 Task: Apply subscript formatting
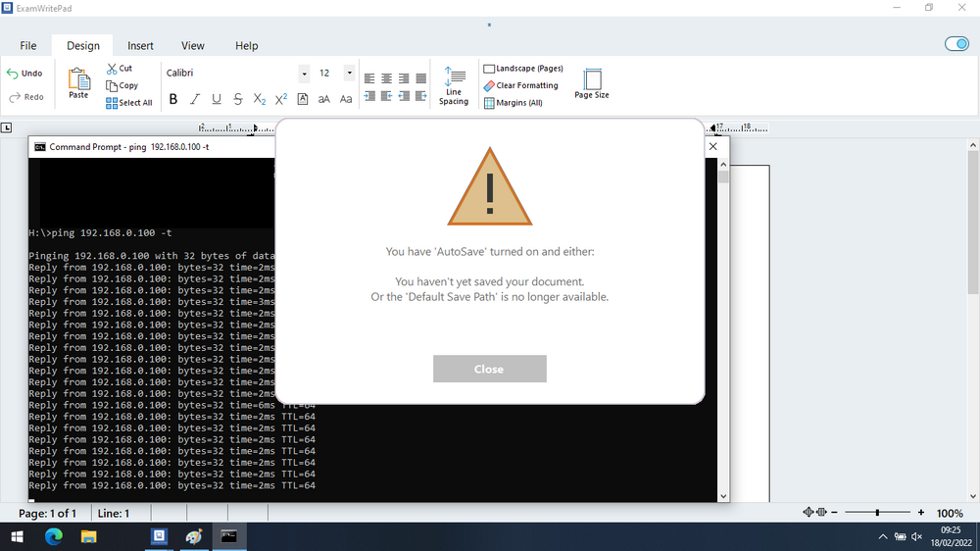click(x=260, y=99)
